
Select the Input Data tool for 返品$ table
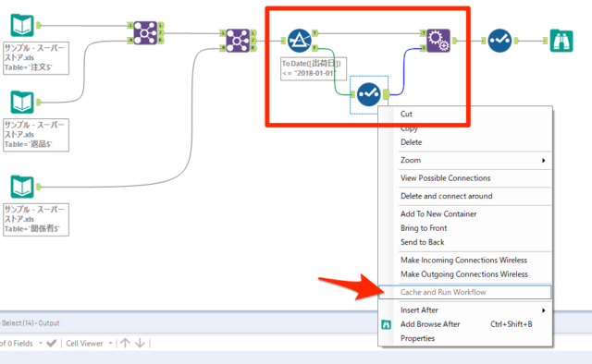point(22,102)
